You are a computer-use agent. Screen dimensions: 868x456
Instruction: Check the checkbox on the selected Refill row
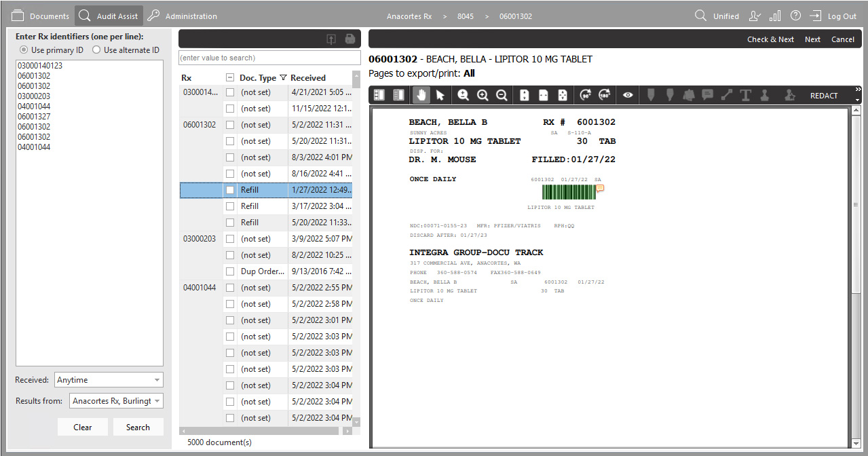tap(229, 189)
